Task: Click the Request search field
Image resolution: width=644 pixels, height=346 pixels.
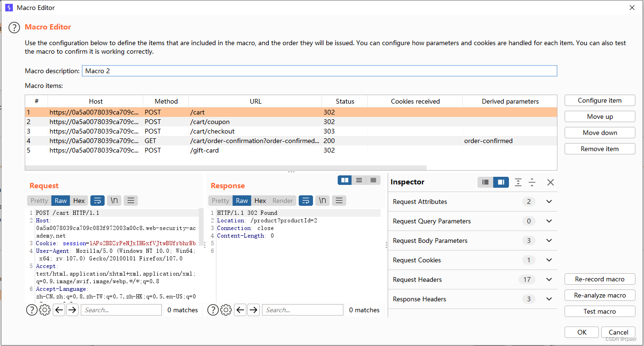Action: [121, 310]
